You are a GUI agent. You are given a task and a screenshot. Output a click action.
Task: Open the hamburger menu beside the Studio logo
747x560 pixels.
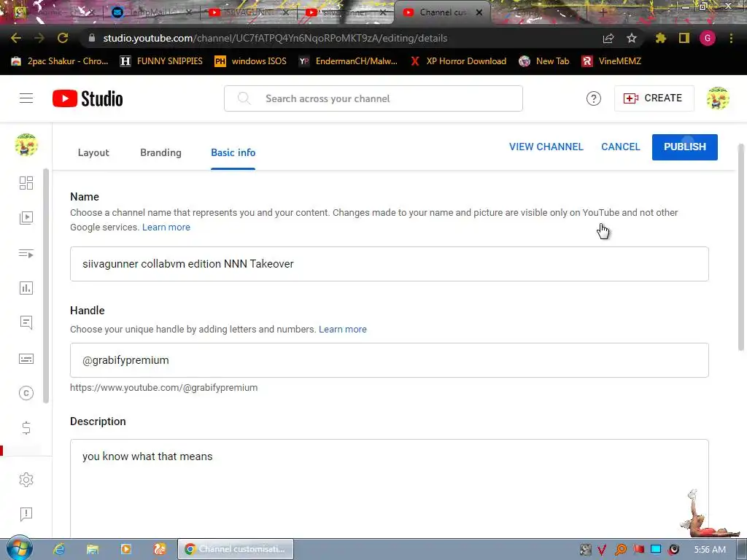26,98
